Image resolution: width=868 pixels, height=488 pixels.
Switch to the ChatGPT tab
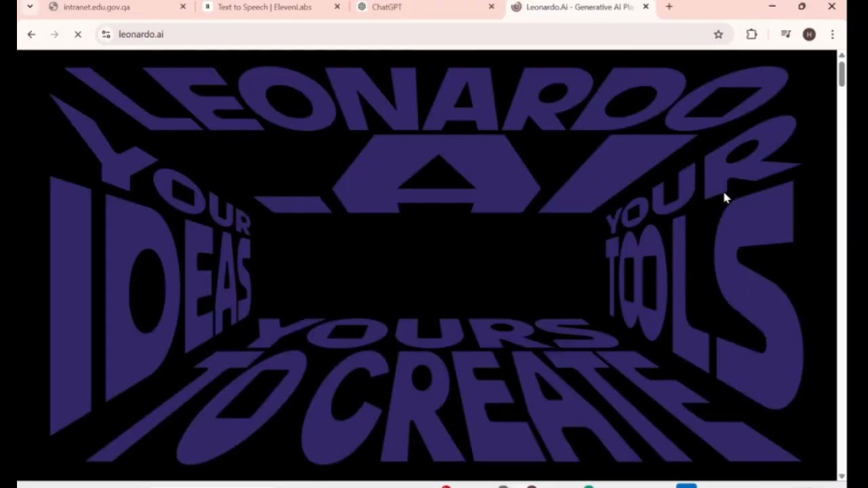click(425, 7)
